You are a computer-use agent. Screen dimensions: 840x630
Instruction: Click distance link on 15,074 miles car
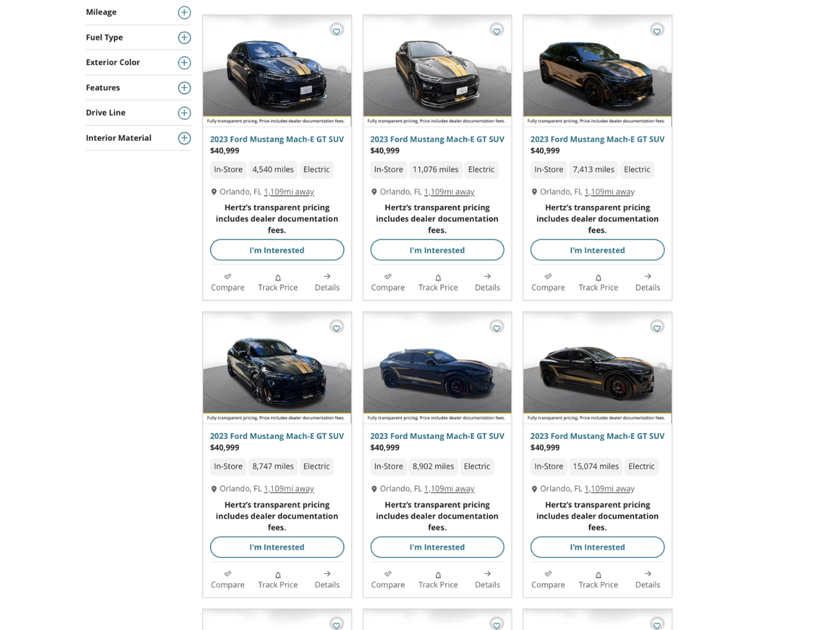(610, 489)
